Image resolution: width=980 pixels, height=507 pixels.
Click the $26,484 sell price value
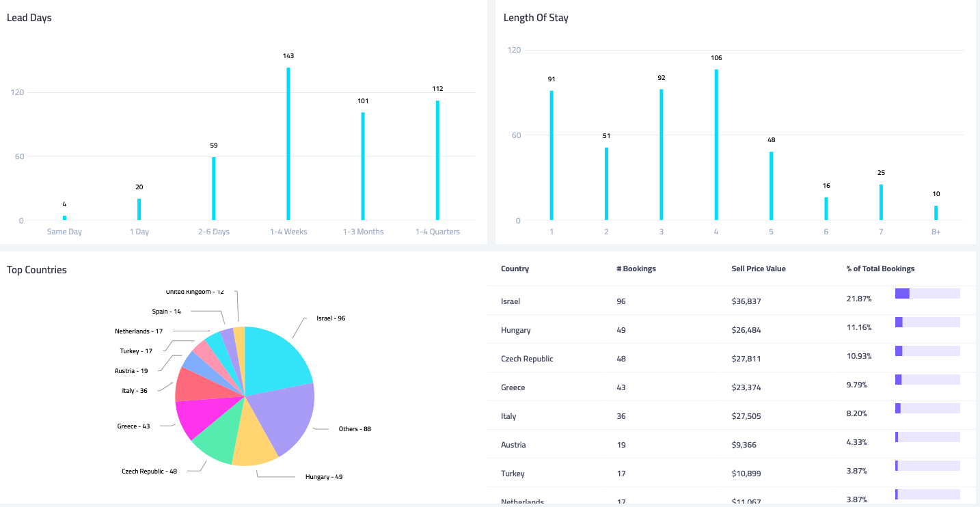tap(746, 330)
